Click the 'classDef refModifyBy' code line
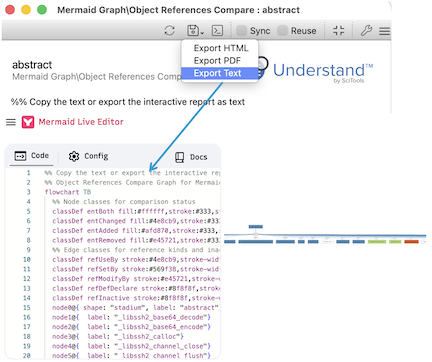Viewport: 432px width, 362px height. click(136, 279)
